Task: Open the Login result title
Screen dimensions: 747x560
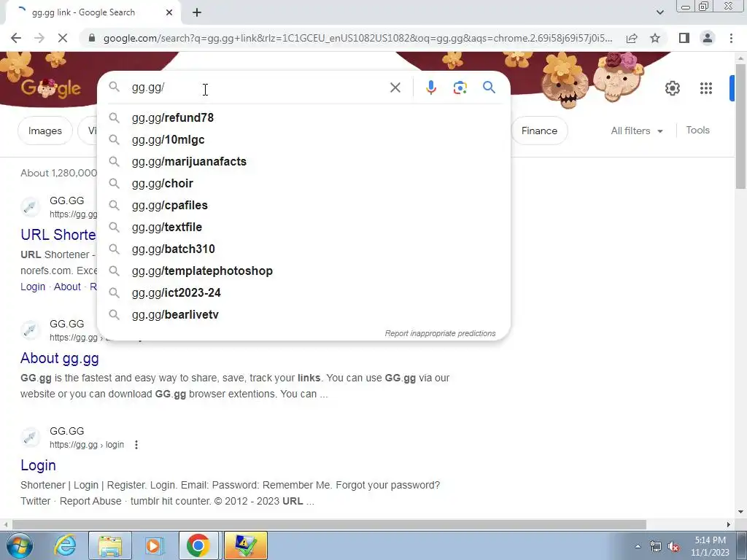Action: pos(38,465)
